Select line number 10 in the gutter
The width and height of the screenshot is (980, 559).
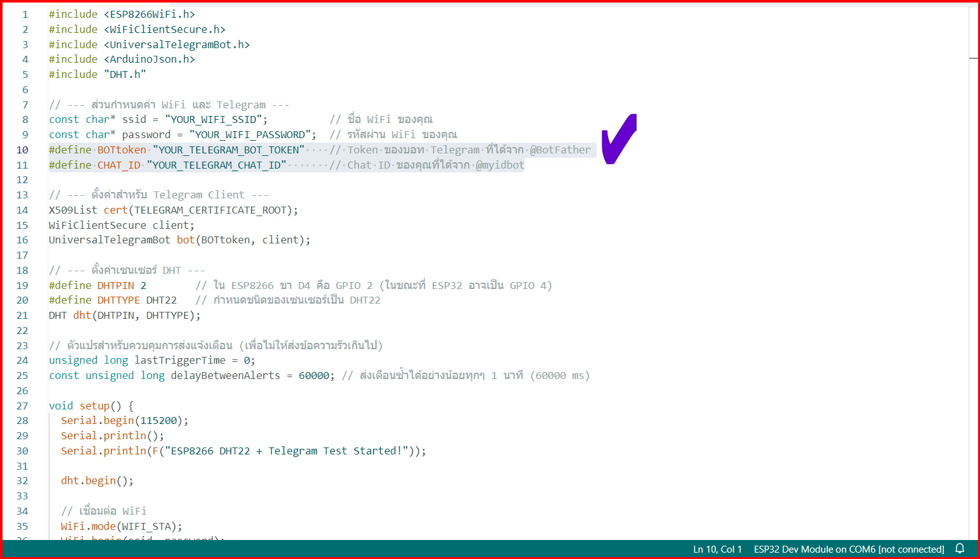[x=22, y=150]
